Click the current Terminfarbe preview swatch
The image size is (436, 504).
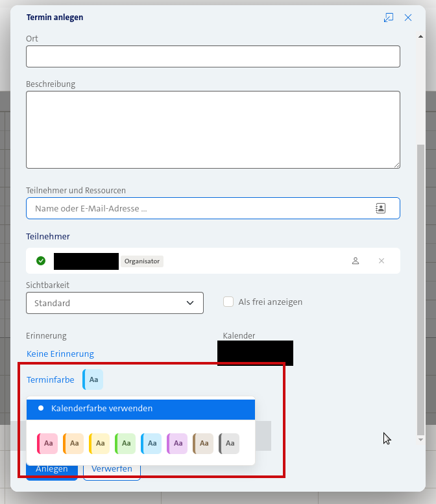click(93, 379)
